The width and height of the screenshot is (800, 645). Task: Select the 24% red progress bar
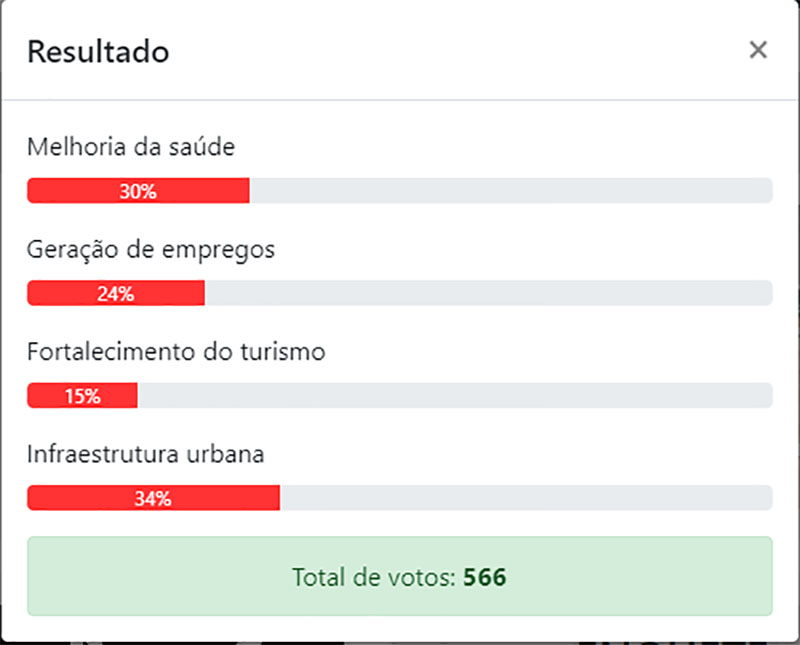point(116,293)
